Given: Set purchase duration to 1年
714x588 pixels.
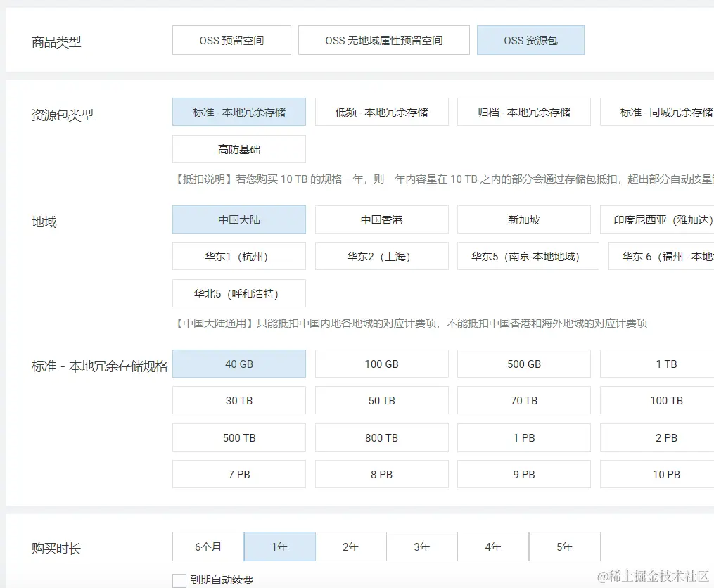Looking at the screenshot, I should (279, 547).
